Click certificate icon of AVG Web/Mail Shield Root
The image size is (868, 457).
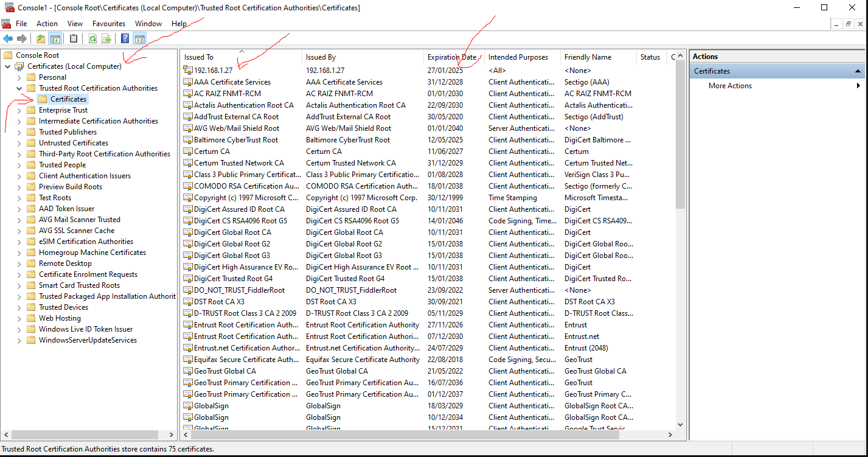pos(188,128)
